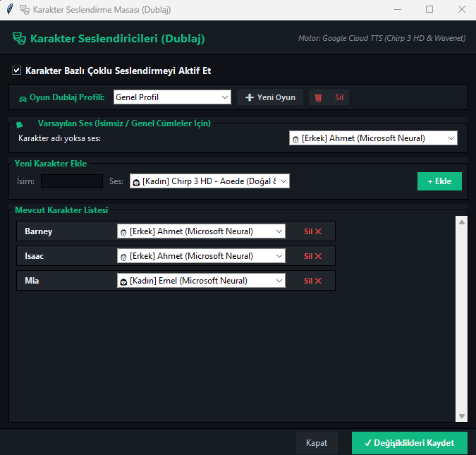Image resolution: width=476 pixels, height=455 pixels.
Task: Click the speech bubble icon near Varsayılan Ses
Action: click(20, 124)
